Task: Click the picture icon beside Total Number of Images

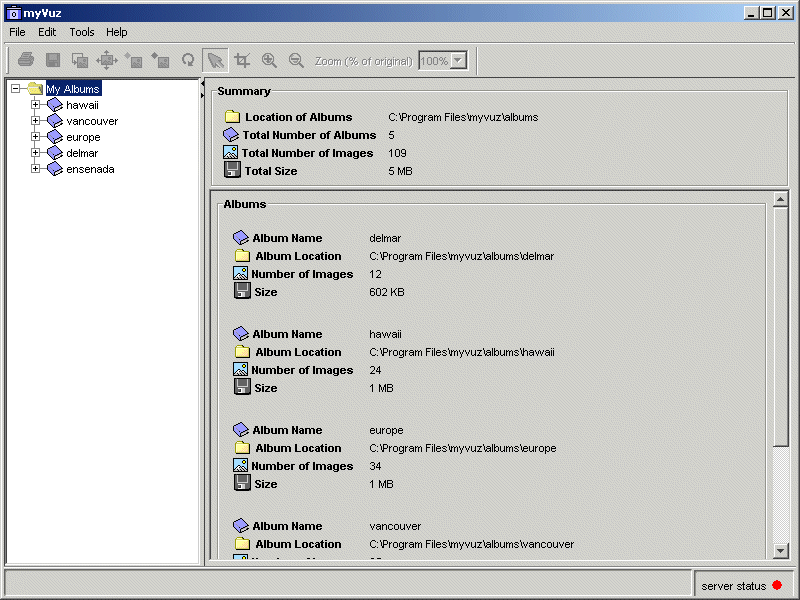Action: (x=230, y=153)
